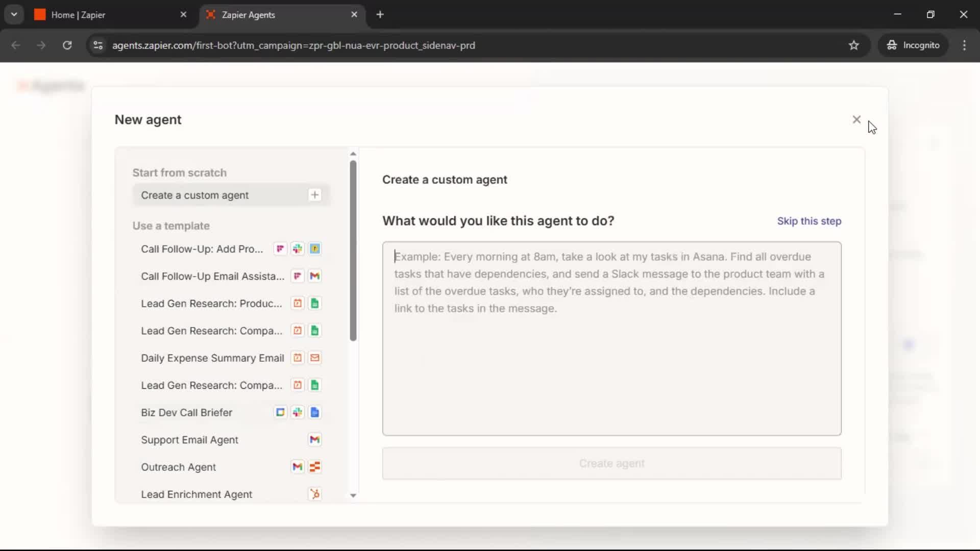This screenshot has height=551, width=980.
Task: Select the Zapier Agents tab
Action: (x=282, y=15)
